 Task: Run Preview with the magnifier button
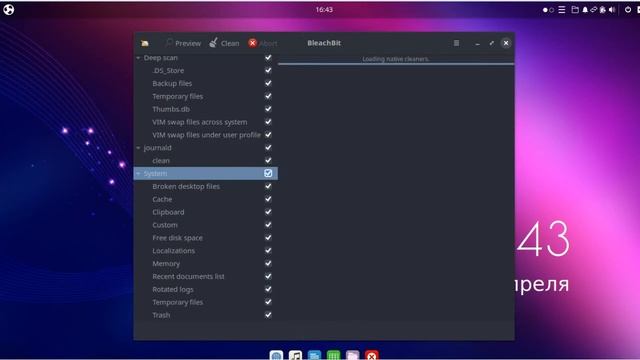[183, 43]
